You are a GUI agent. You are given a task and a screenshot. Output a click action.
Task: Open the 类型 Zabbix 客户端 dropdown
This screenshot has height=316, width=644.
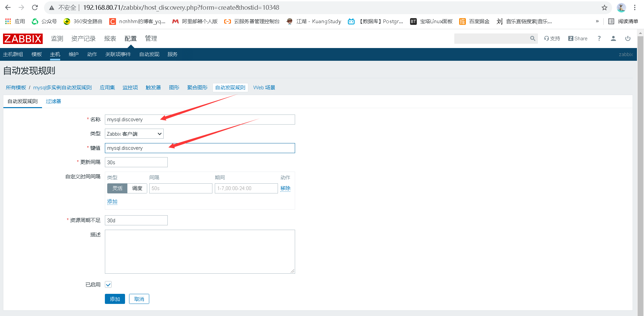coord(134,134)
